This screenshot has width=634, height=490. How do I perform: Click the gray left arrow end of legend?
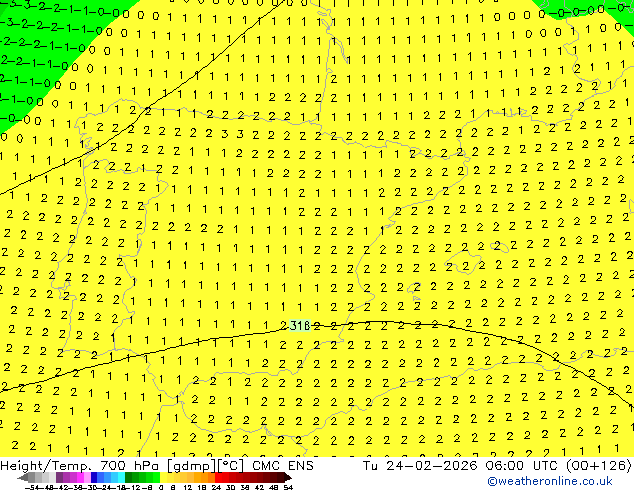23,477
